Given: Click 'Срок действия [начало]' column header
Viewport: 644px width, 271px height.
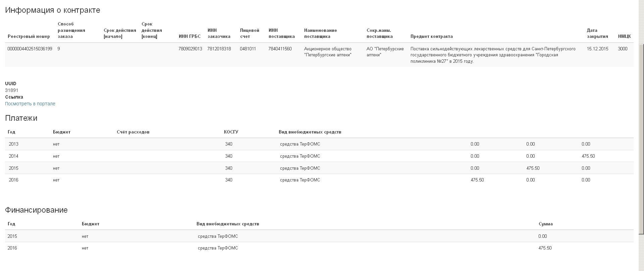Looking at the screenshot, I should click(x=120, y=33).
